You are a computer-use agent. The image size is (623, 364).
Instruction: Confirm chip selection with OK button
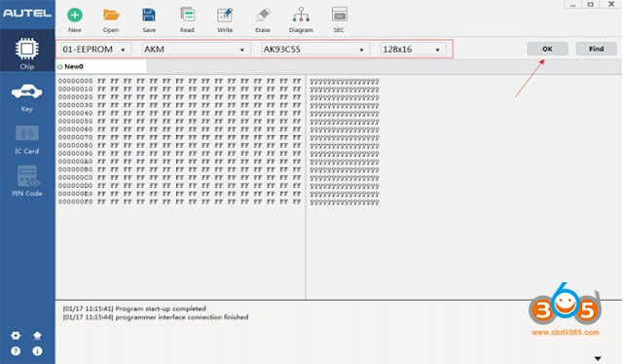(x=547, y=49)
